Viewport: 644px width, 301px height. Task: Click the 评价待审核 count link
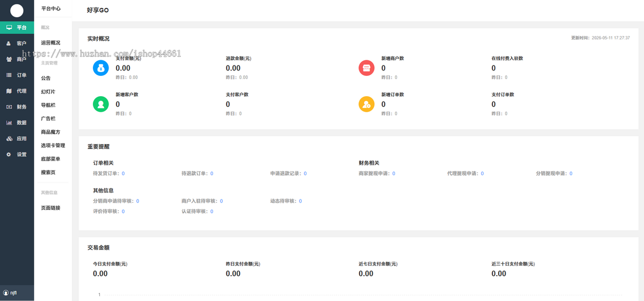click(123, 212)
